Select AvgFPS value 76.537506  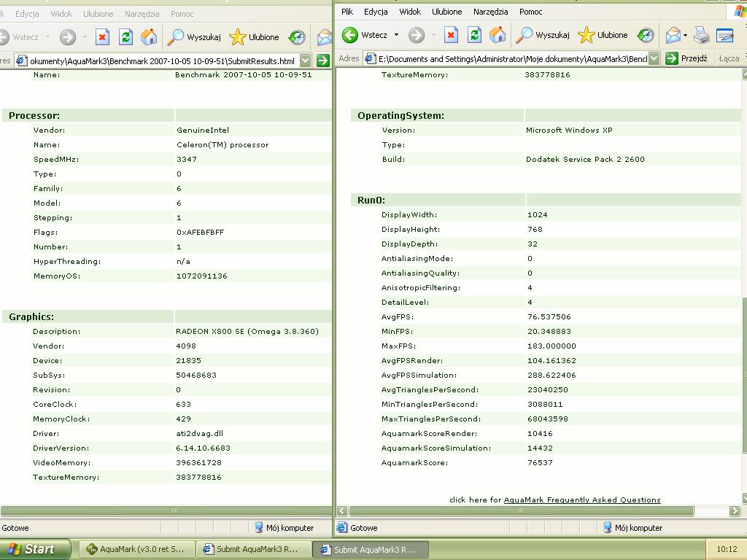pyautogui.click(x=549, y=316)
